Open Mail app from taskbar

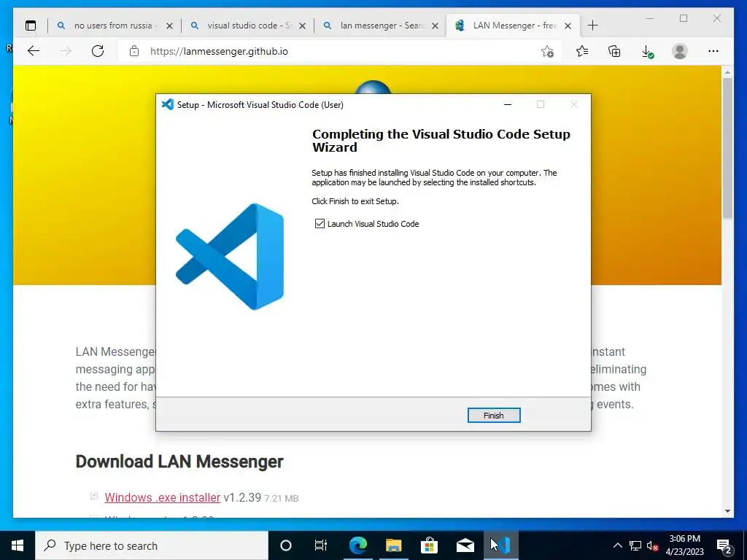point(465,545)
